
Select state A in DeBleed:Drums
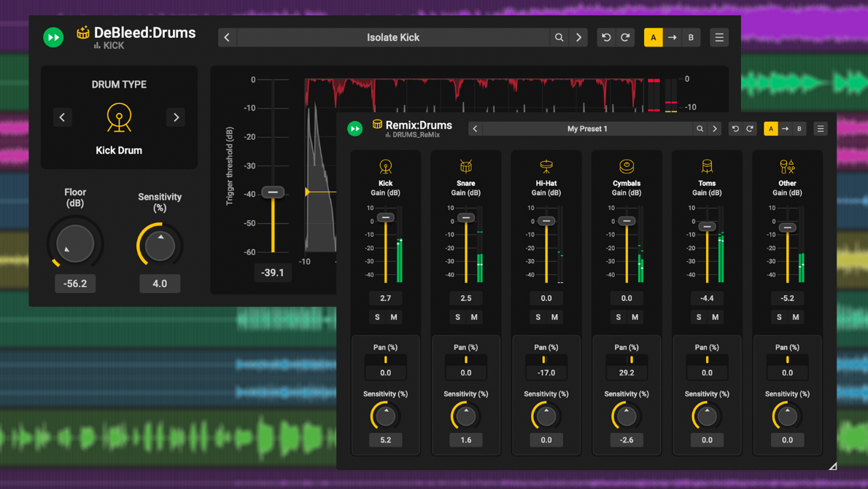point(654,38)
